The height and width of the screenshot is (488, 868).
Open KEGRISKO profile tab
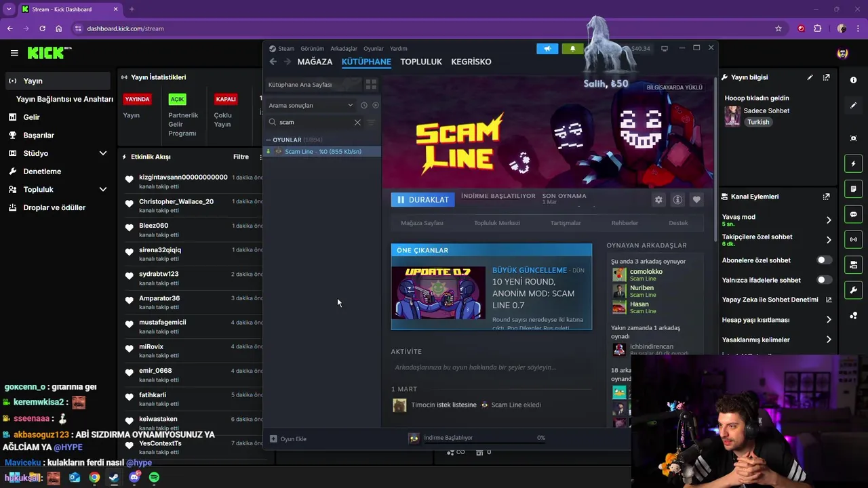471,62
